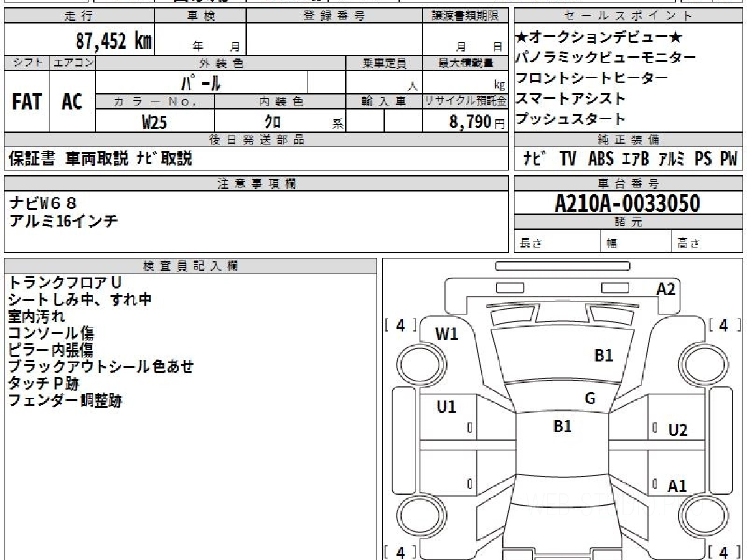The height and width of the screenshot is (560, 747).
Task: Click inspector note シートしみ中、すれ中
Action: pyautogui.click(x=80, y=300)
